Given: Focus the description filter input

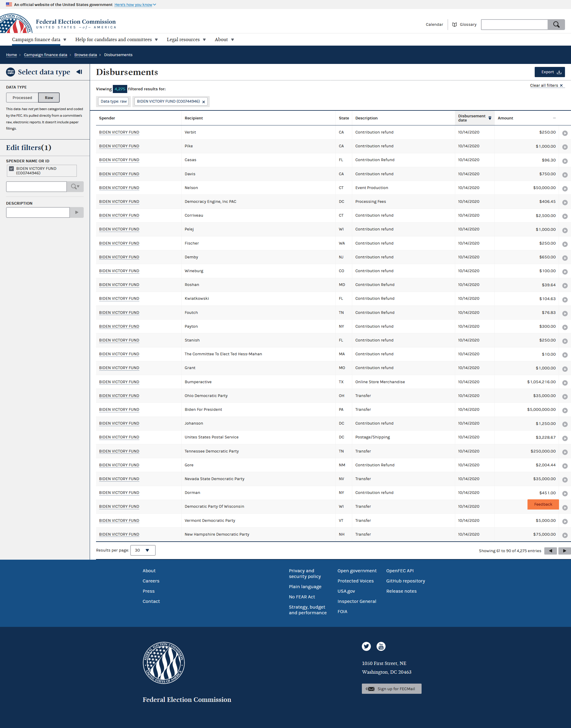Looking at the screenshot, I should [38, 212].
